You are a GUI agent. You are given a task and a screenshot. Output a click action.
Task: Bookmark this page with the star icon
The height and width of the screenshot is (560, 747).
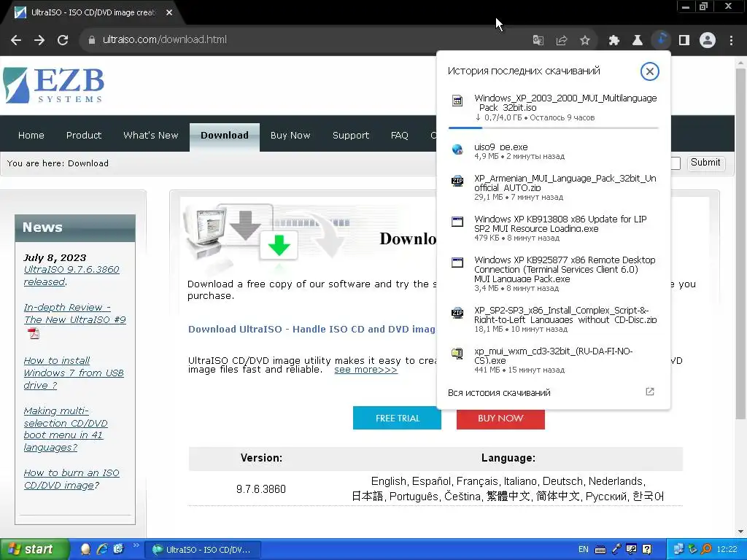585,41
